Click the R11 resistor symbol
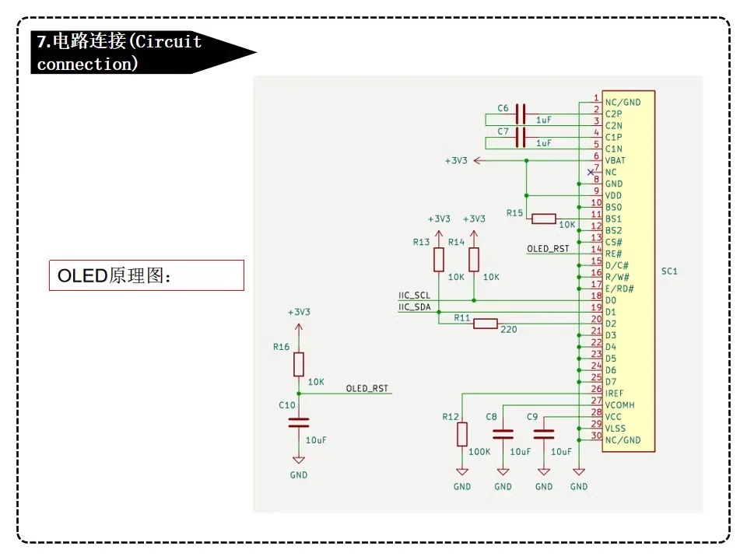Viewport: 747px width, 560px height. [x=486, y=324]
